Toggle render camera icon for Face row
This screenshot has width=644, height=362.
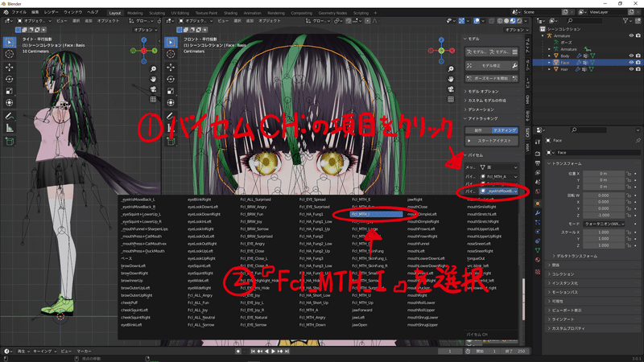pos(638,63)
